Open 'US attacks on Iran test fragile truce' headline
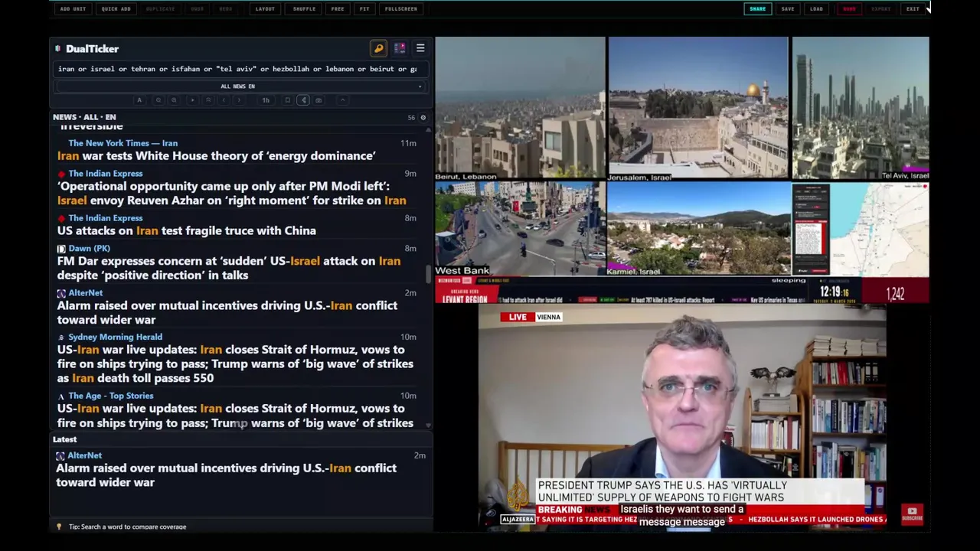 click(x=186, y=231)
